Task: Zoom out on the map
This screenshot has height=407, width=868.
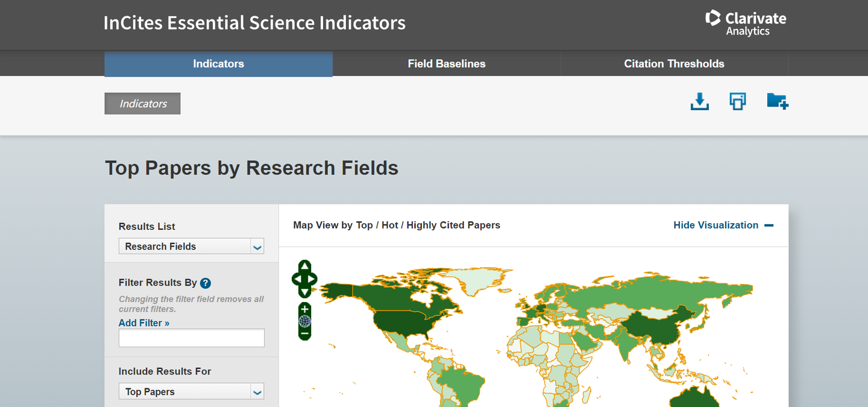Action: (304, 333)
